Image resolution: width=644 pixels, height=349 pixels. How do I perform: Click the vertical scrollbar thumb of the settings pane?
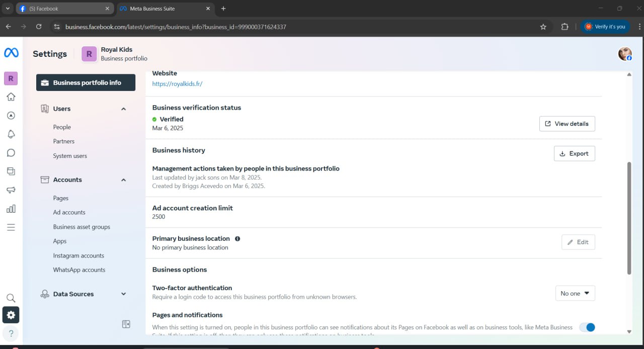pyautogui.click(x=629, y=218)
